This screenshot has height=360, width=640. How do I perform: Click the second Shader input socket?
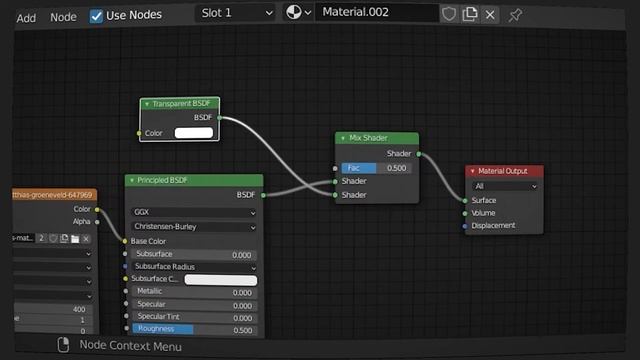click(x=335, y=195)
